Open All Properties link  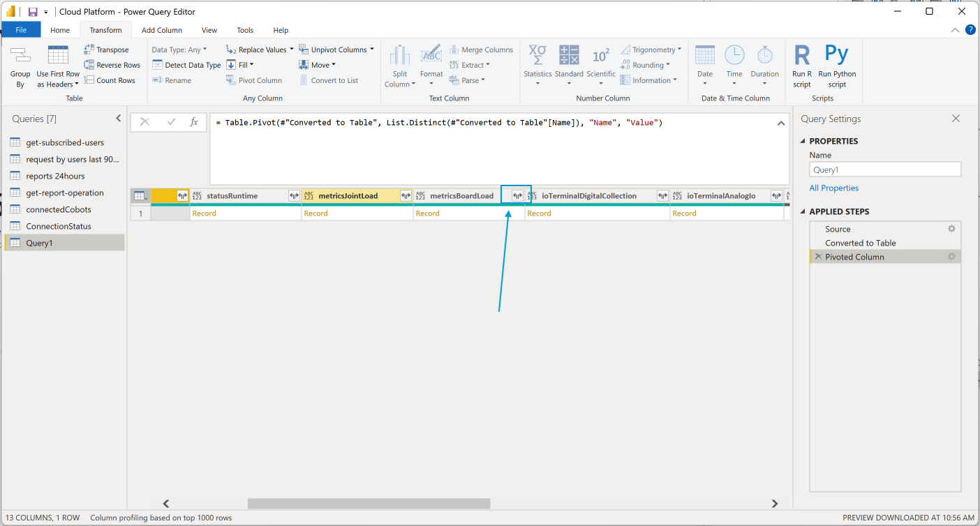click(834, 188)
